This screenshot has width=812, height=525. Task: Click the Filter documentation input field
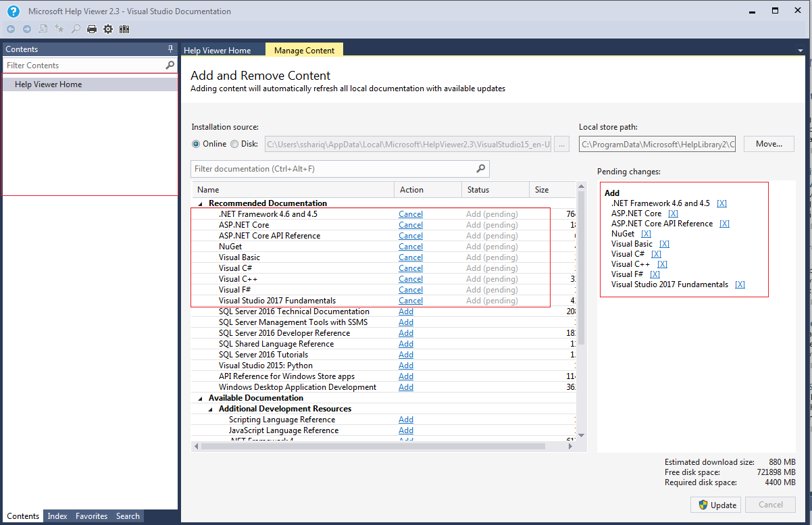(x=334, y=169)
